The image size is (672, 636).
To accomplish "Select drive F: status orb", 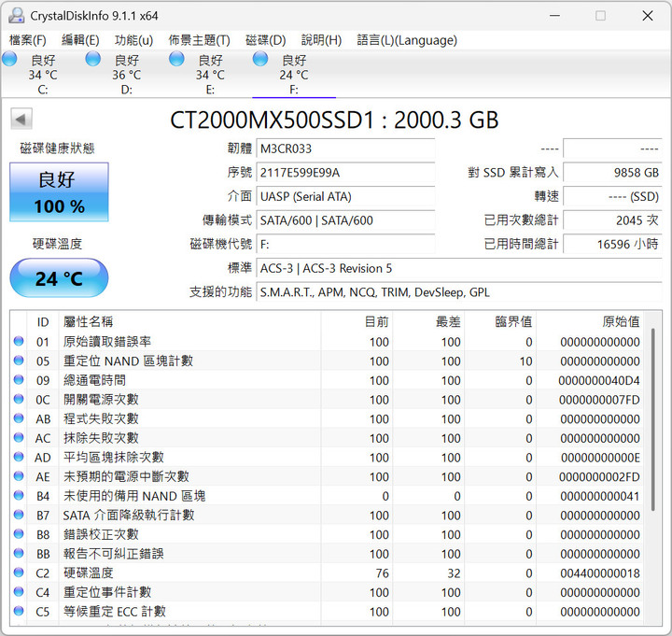I will coord(260,59).
